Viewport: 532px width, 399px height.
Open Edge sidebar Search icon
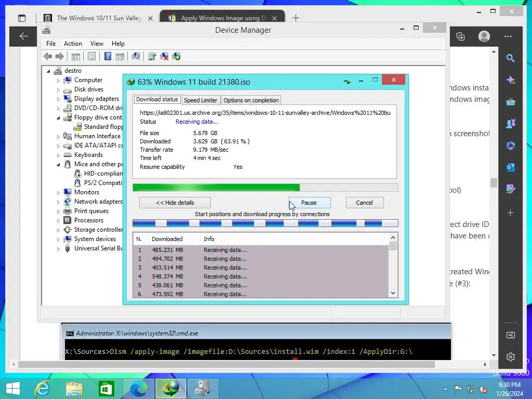510,58
